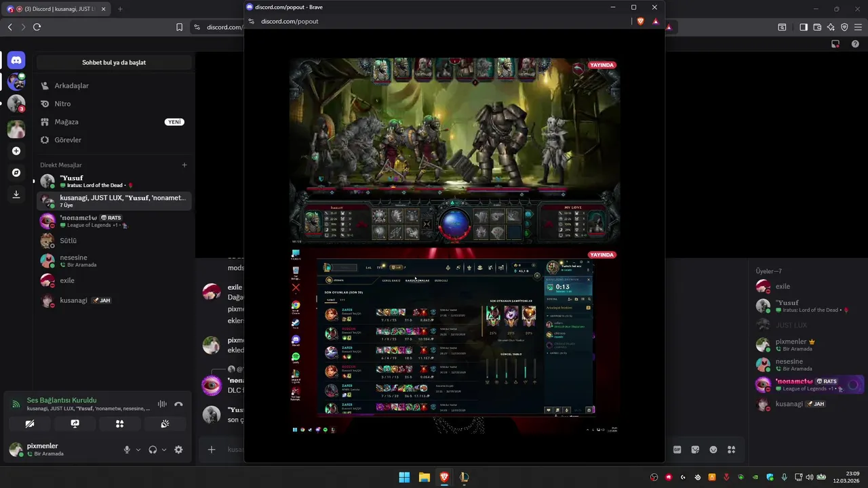Mute the microphone in user panel

coord(127,449)
